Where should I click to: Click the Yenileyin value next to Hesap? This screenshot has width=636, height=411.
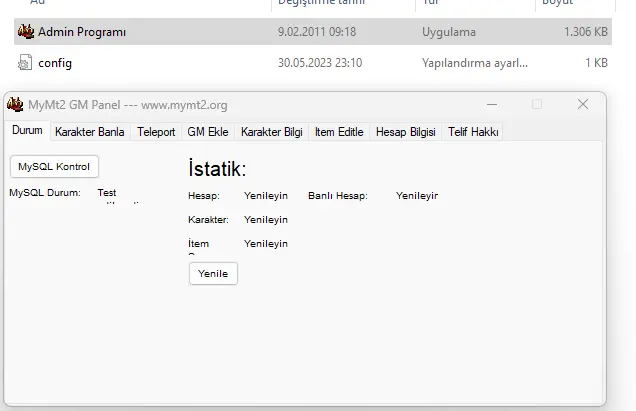266,196
